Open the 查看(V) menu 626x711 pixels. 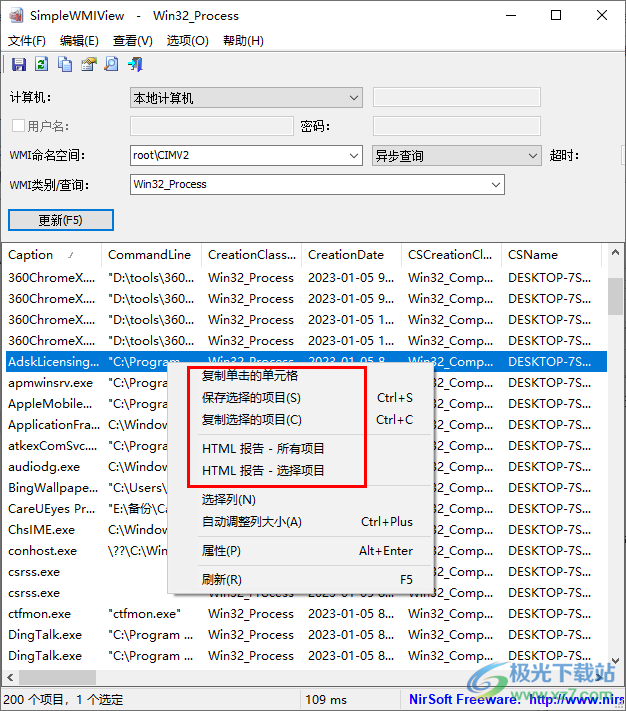point(133,41)
